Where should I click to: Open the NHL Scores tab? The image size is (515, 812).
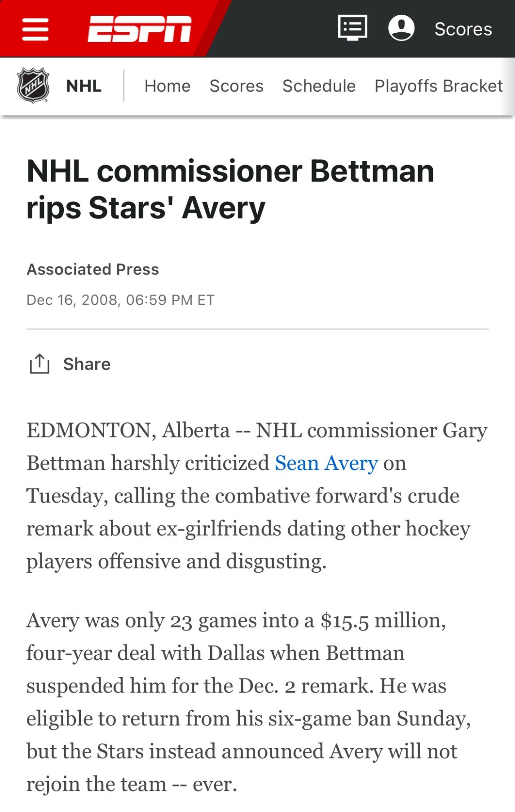tap(236, 86)
